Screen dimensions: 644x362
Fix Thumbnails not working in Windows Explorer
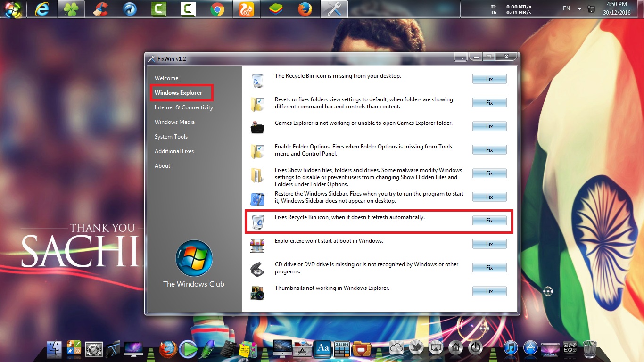coord(489,291)
